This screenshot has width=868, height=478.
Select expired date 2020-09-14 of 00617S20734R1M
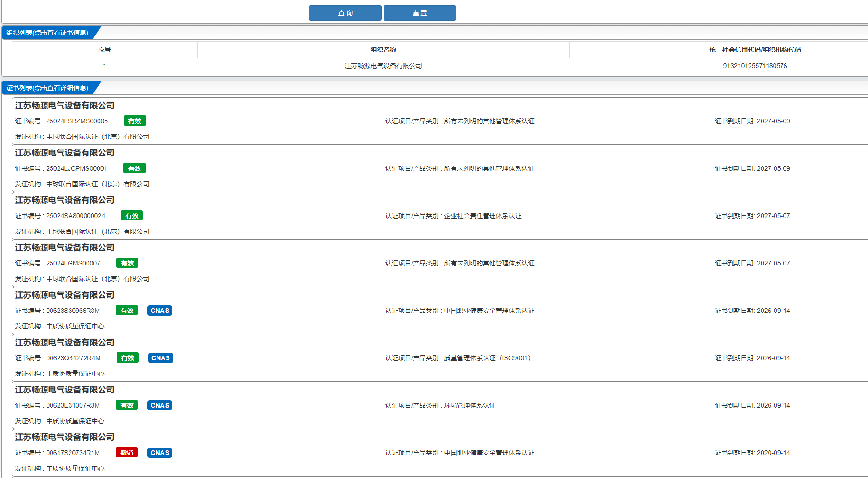pyautogui.click(x=773, y=453)
